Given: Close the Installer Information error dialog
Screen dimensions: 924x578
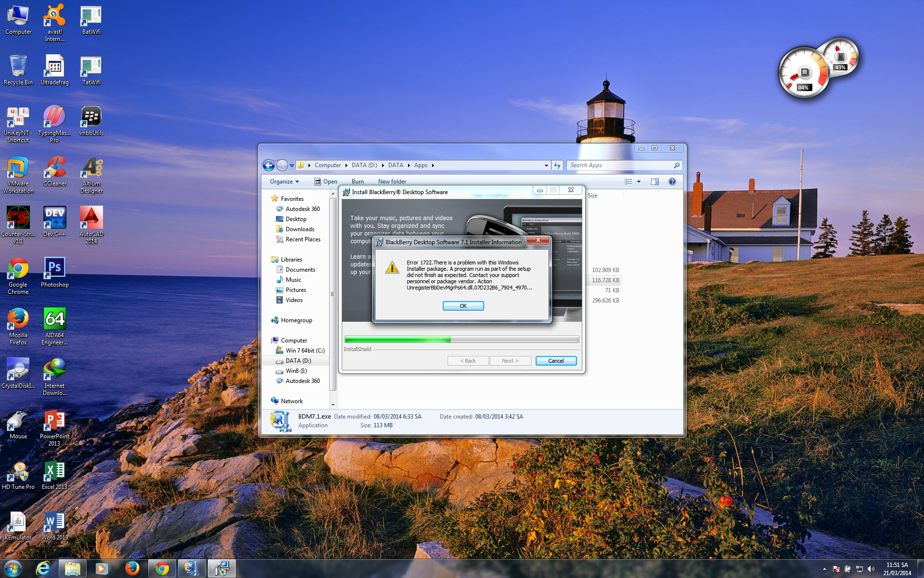Looking at the screenshot, I should [x=538, y=240].
